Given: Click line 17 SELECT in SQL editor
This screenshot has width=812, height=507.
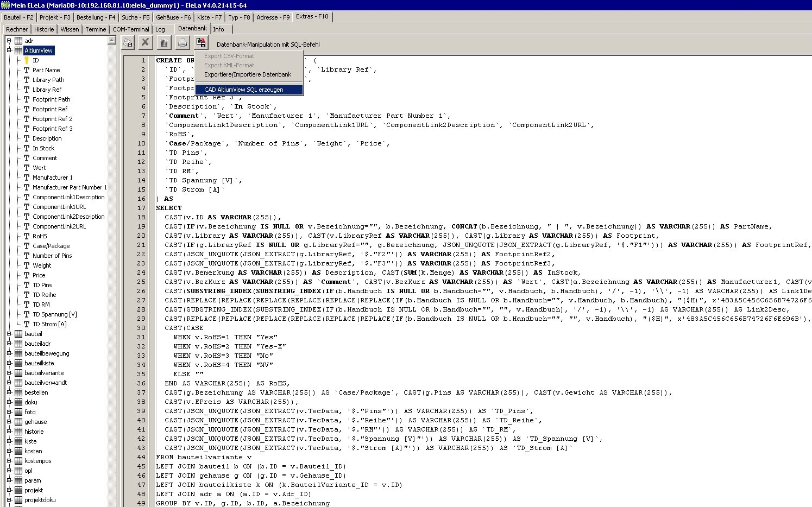Looking at the screenshot, I should tap(169, 208).
